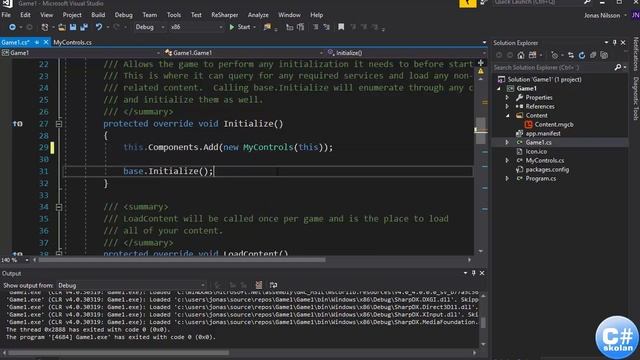Click Search Solution Explorer input field

pyautogui.click(x=553, y=67)
